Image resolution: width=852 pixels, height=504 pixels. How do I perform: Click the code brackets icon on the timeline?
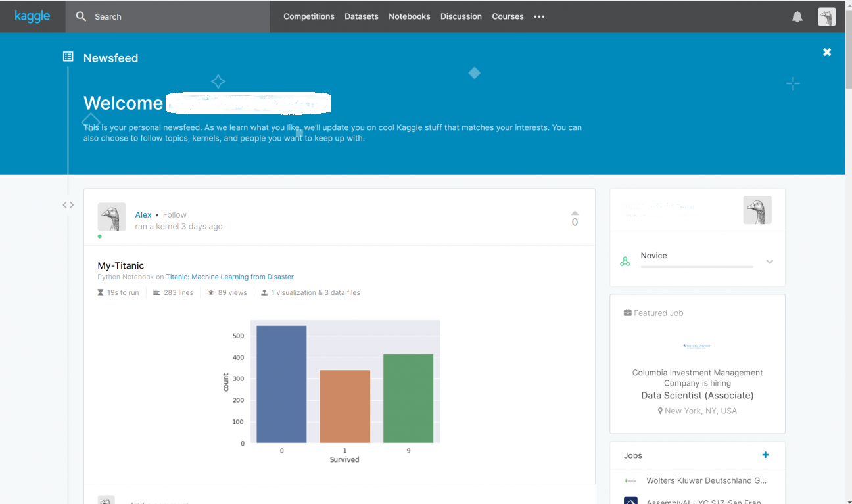click(68, 205)
